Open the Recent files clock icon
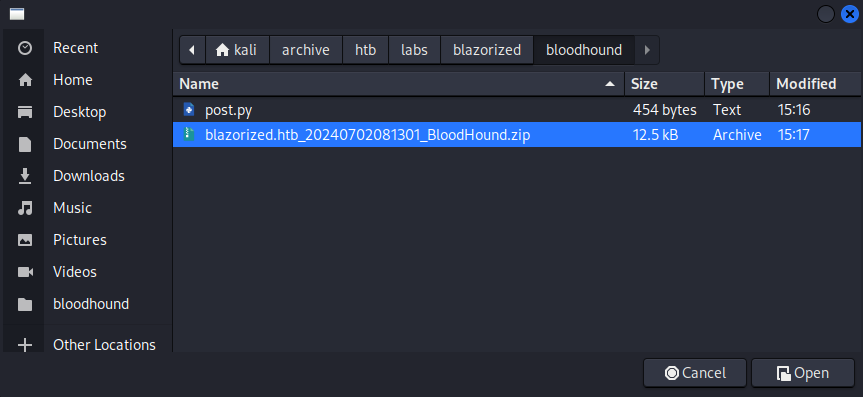Viewport: 863px width, 397px height. (25, 48)
